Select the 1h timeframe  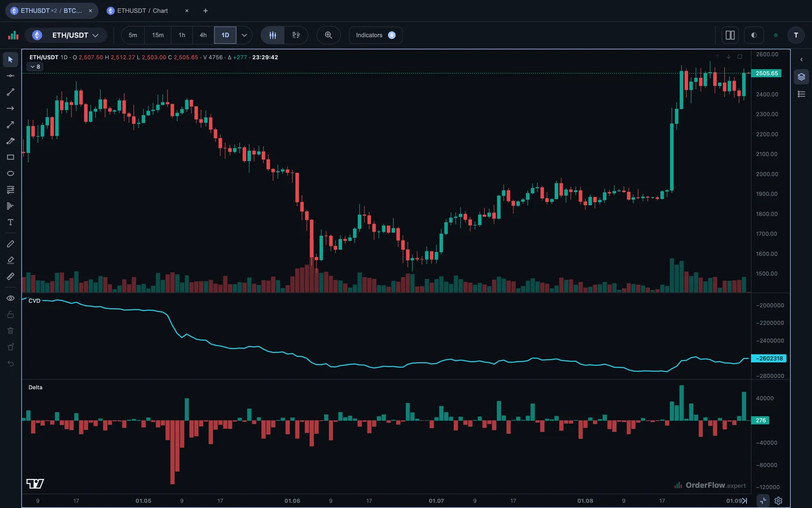(182, 35)
